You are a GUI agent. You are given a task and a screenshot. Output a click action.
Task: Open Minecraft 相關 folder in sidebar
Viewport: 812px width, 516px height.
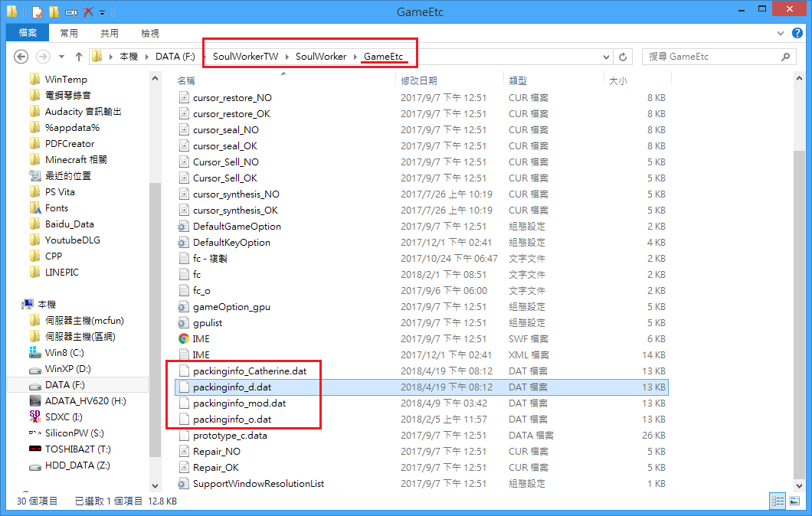point(76,160)
